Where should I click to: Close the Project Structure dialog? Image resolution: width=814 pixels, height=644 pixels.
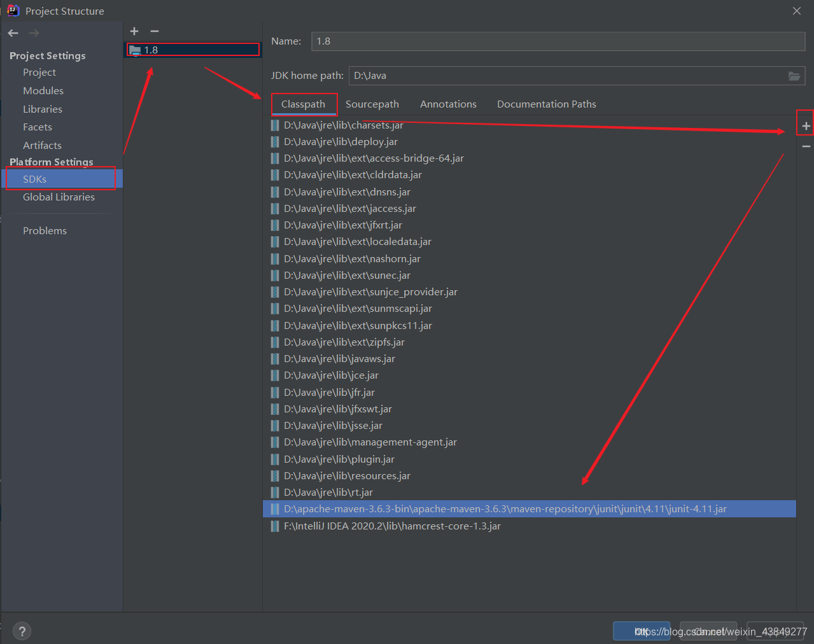(797, 11)
